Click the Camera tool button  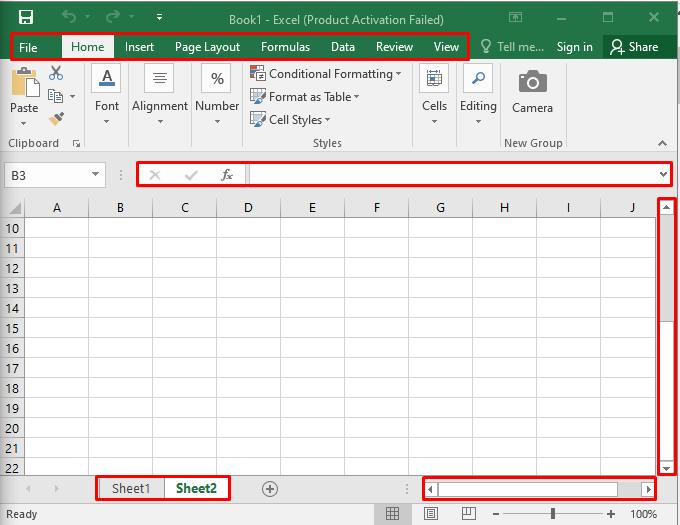click(x=533, y=92)
